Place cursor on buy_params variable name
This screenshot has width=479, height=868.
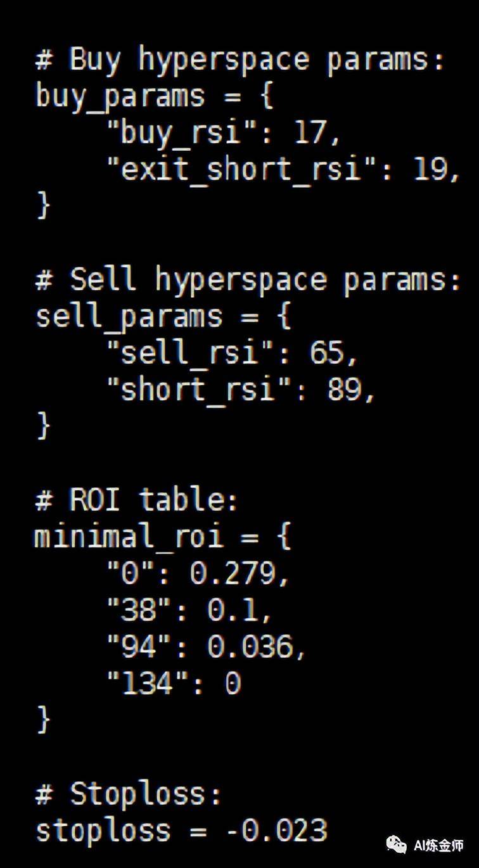click(x=120, y=98)
